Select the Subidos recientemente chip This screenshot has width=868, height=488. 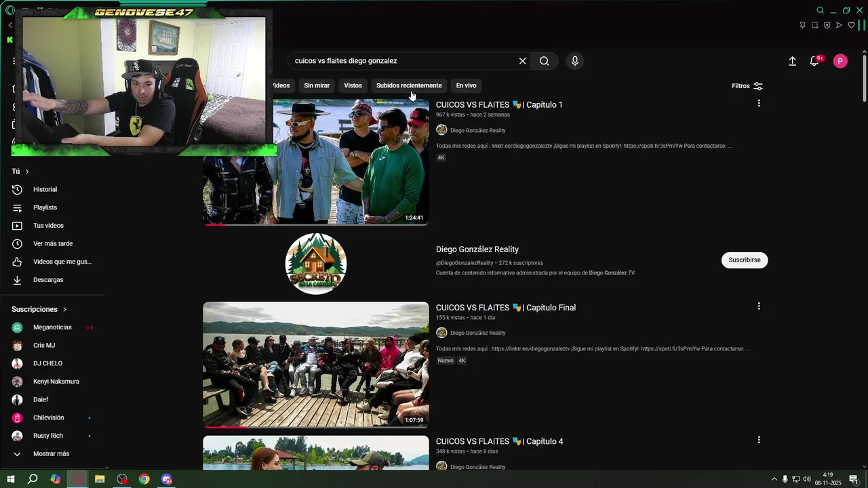pos(409,85)
